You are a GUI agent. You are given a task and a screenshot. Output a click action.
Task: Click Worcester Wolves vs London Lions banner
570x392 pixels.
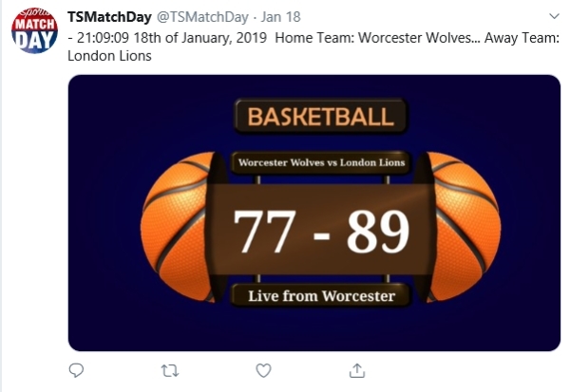coord(321,162)
